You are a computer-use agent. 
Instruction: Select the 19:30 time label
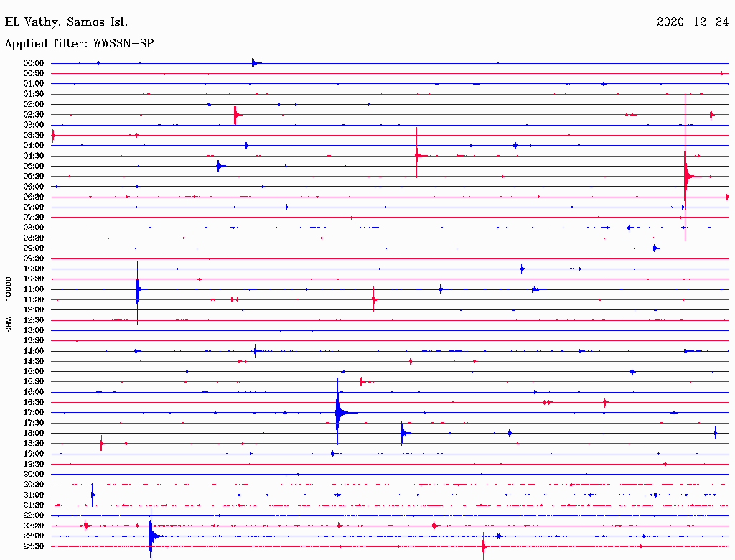34,465
